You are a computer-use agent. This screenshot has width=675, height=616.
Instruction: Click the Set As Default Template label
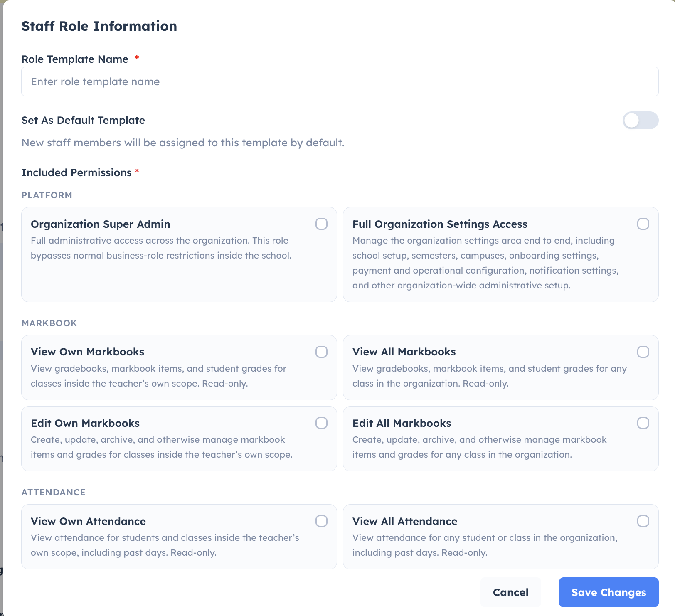click(x=83, y=121)
